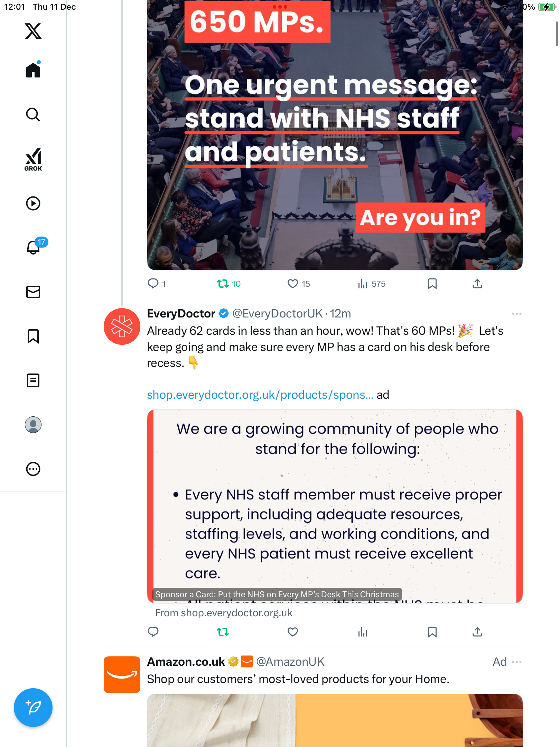Go to the Home feed icon
The width and height of the screenshot is (560, 747).
(x=33, y=70)
